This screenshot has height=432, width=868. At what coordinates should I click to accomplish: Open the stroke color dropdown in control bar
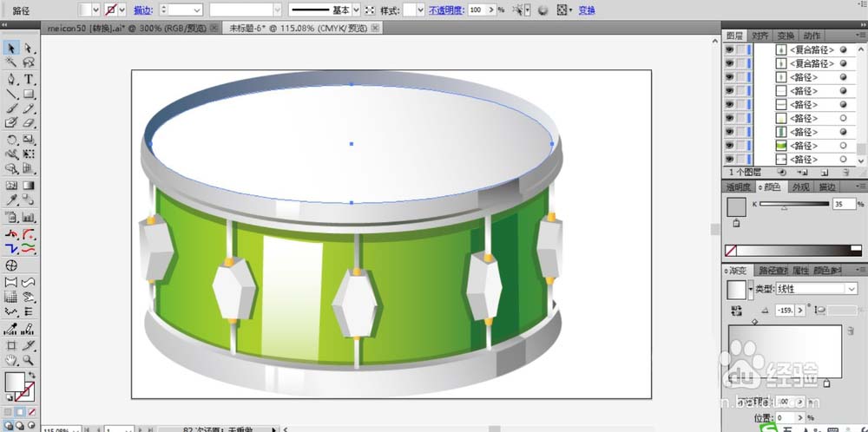122,10
